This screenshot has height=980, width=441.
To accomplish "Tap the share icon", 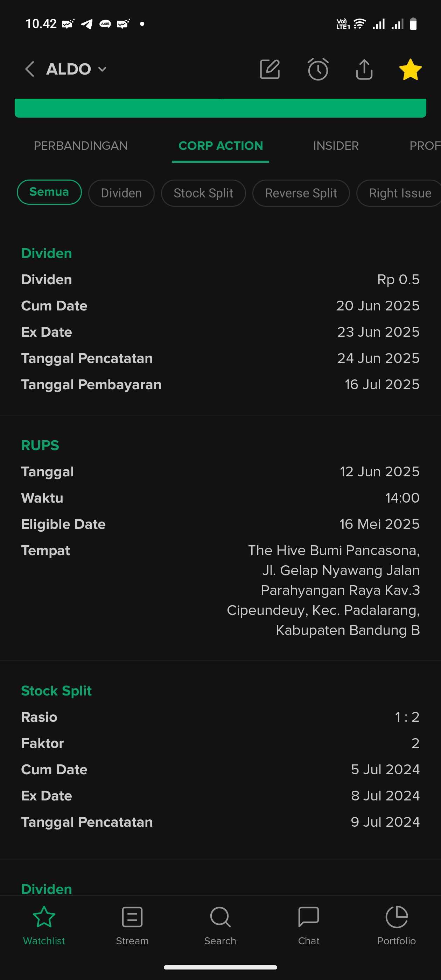I will click(364, 69).
